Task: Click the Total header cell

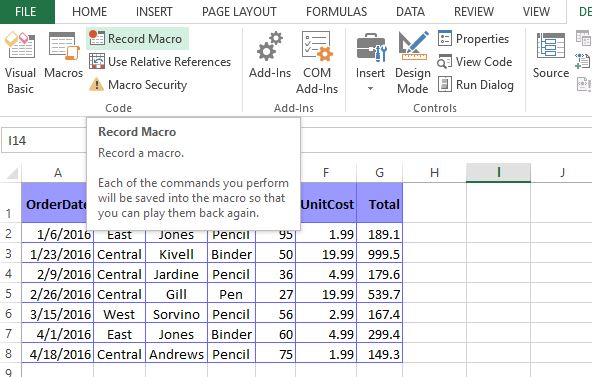Action: tap(379, 203)
